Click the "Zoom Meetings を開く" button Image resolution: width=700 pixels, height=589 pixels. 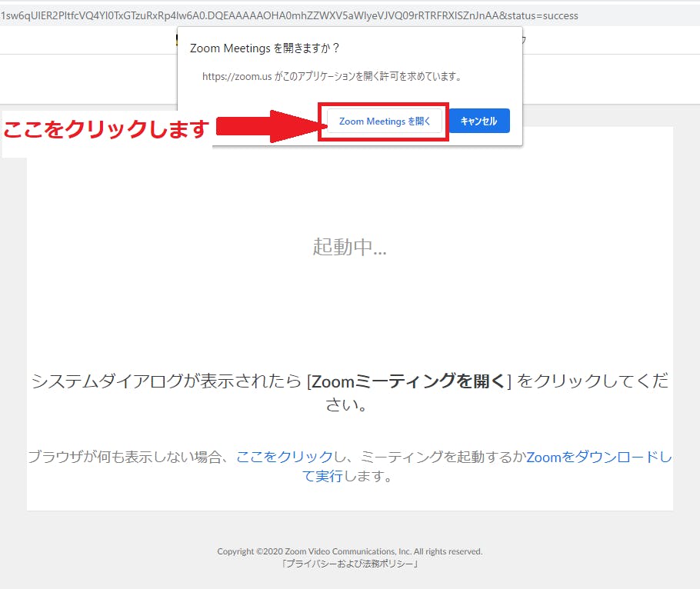385,121
